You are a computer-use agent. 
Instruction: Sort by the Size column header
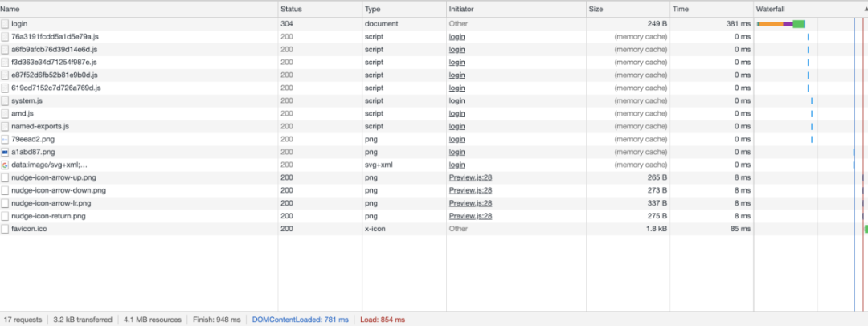628,9
